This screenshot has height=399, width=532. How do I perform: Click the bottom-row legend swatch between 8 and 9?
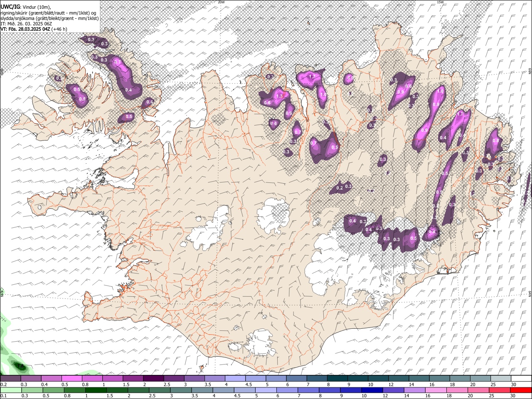pyautogui.click(x=329, y=390)
